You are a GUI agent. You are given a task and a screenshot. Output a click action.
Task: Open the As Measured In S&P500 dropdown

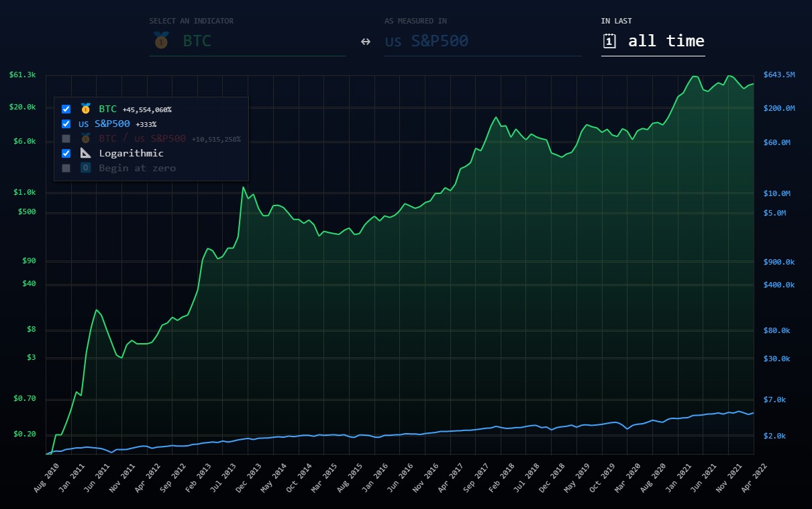tap(482, 42)
